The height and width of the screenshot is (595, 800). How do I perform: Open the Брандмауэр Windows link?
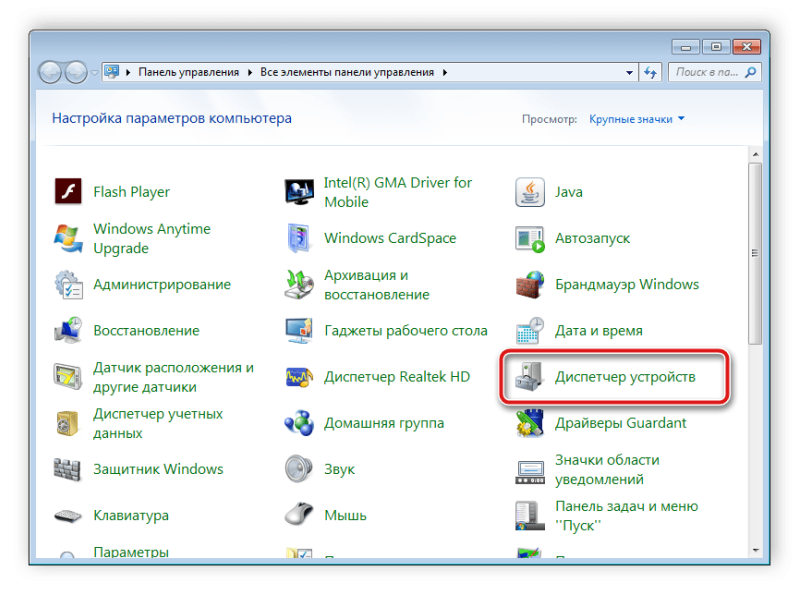click(627, 284)
